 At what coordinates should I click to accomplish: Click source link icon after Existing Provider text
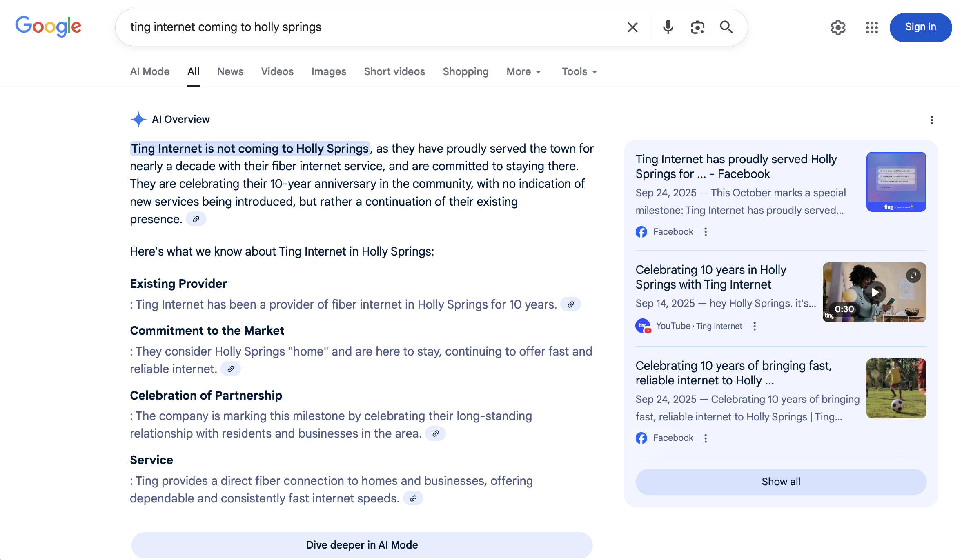570,304
